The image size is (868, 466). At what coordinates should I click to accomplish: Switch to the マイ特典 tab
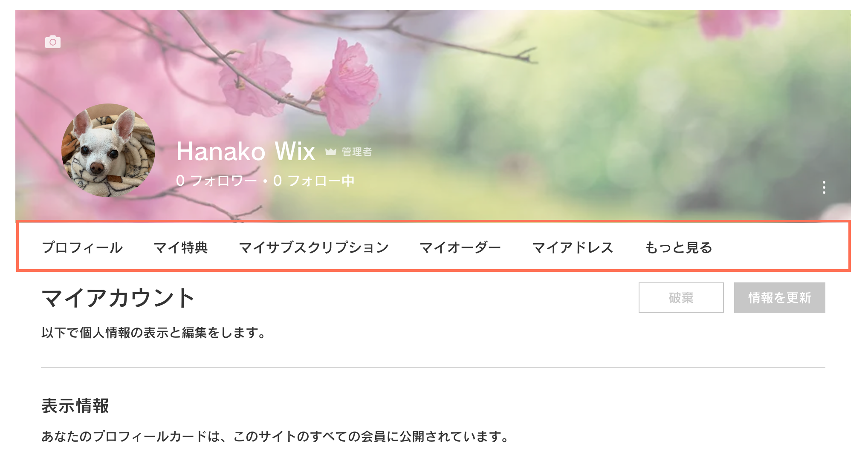pyautogui.click(x=181, y=247)
